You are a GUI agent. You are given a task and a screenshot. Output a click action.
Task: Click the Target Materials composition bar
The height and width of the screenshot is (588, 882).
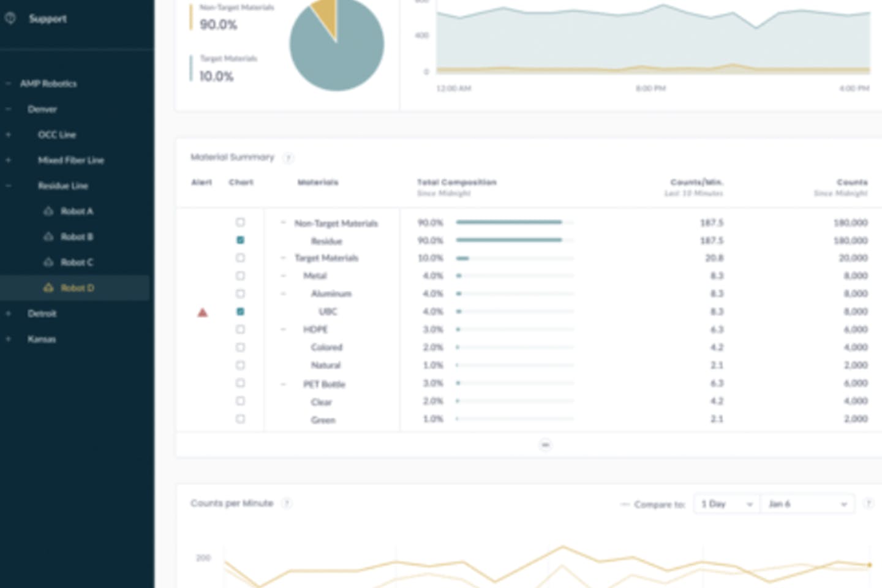(514, 258)
